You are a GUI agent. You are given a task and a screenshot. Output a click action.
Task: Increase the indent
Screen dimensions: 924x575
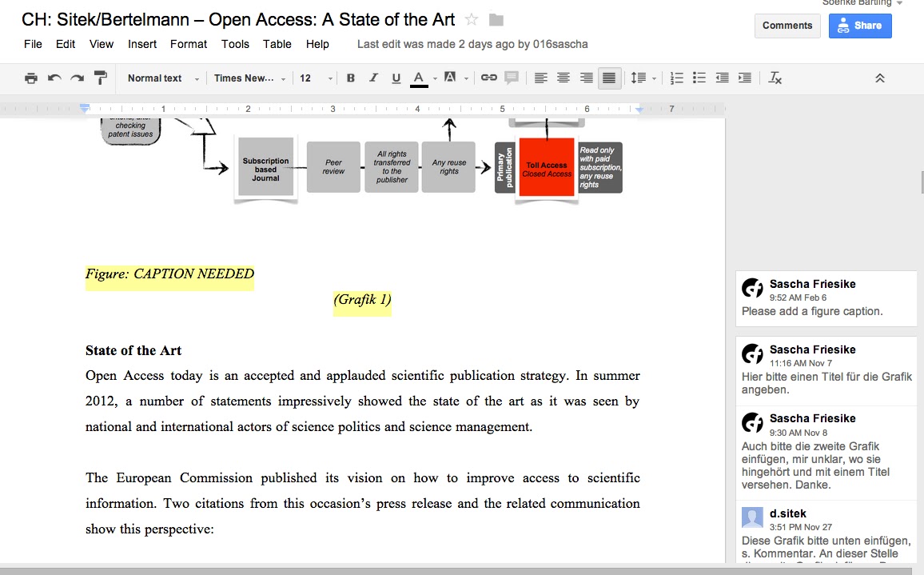tap(745, 78)
